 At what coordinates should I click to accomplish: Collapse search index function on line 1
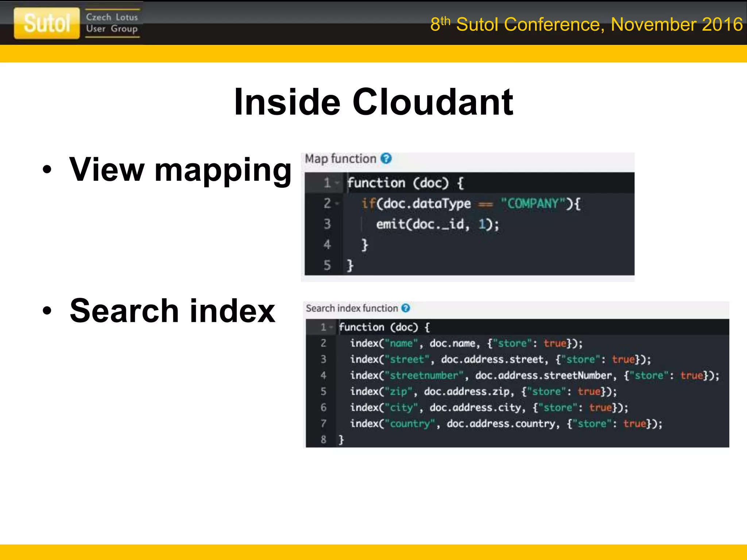coord(331,327)
